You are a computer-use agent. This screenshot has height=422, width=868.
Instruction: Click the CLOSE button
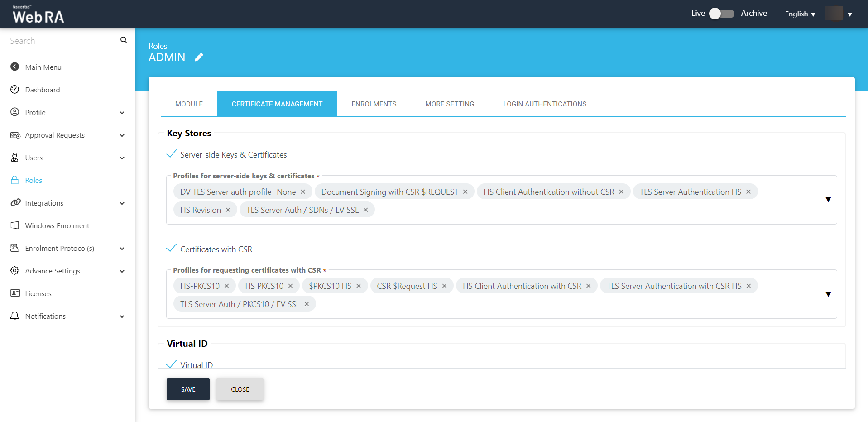coord(240,389)
